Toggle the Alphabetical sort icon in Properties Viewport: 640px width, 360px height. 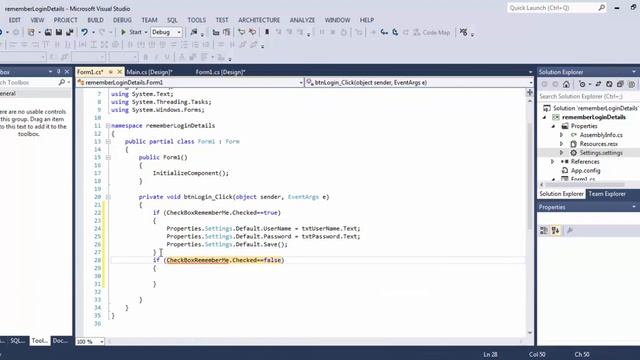click(x=556, y=231)
